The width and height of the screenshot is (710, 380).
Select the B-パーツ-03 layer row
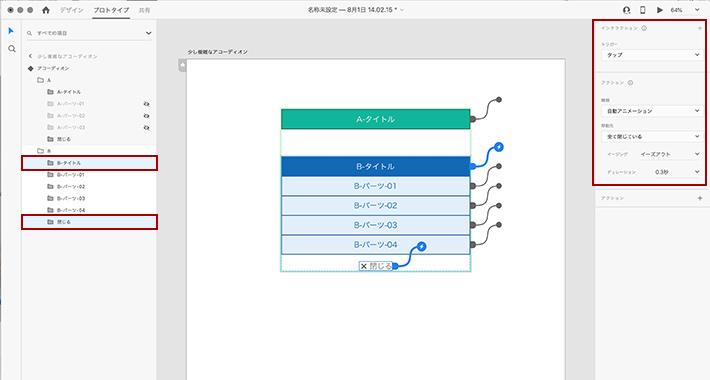click(x=89, y=198)
